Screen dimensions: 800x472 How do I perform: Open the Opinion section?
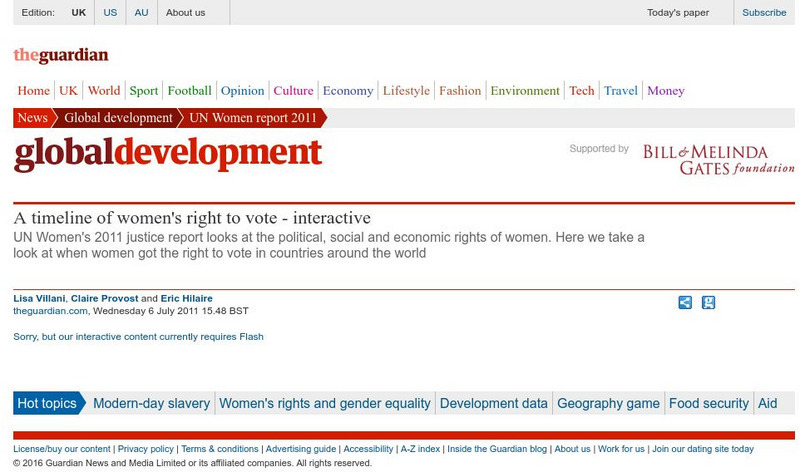pyautogui.click(x=242, y=91)
